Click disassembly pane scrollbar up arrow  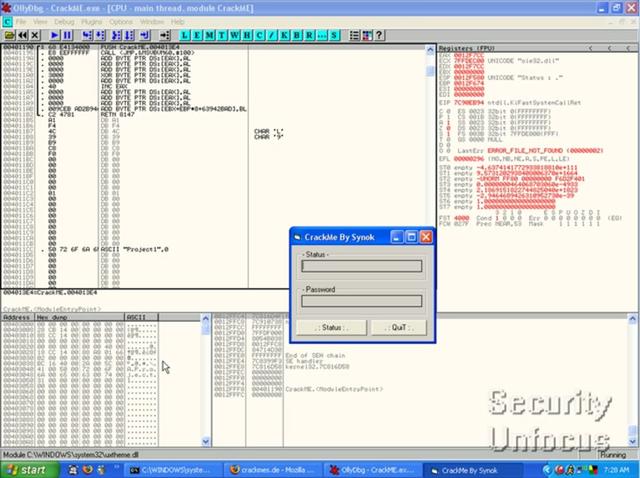point(430,50)
